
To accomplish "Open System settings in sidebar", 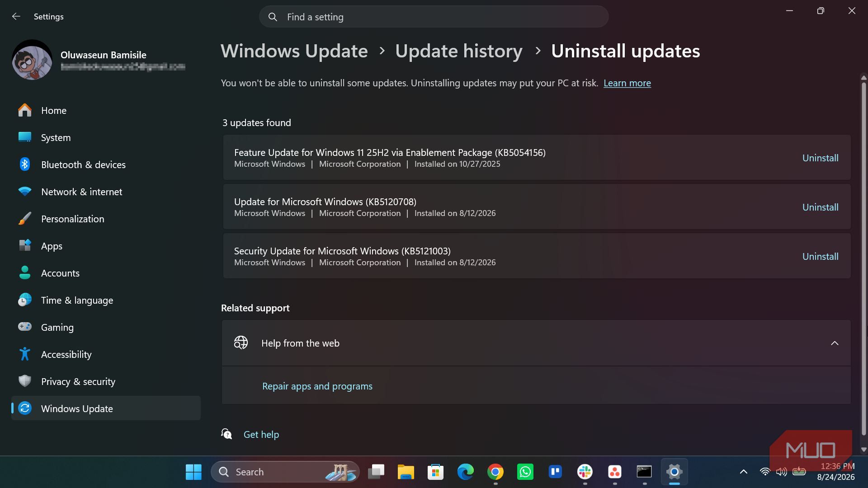I will click(x=106, y=137).
